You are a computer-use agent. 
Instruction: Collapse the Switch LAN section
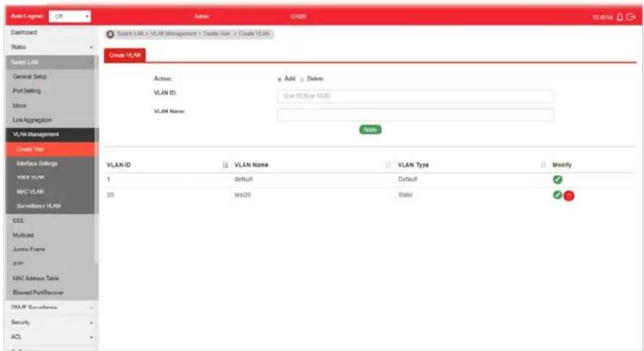(x=51, y=62)
